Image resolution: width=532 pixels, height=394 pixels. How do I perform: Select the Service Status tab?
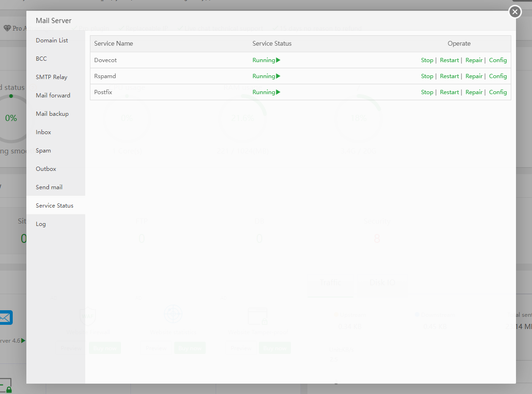(55, 205)
